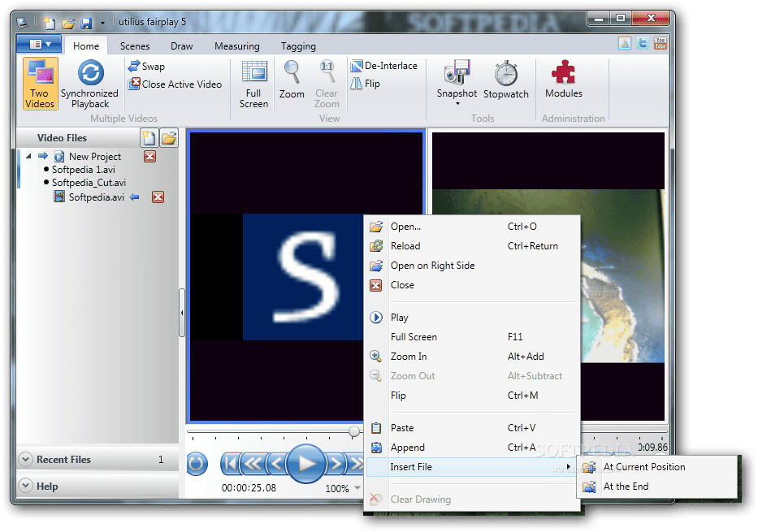Toggle the Two Videos mode
The width and height of the screenshot is (758, 532).
point(40,84)
